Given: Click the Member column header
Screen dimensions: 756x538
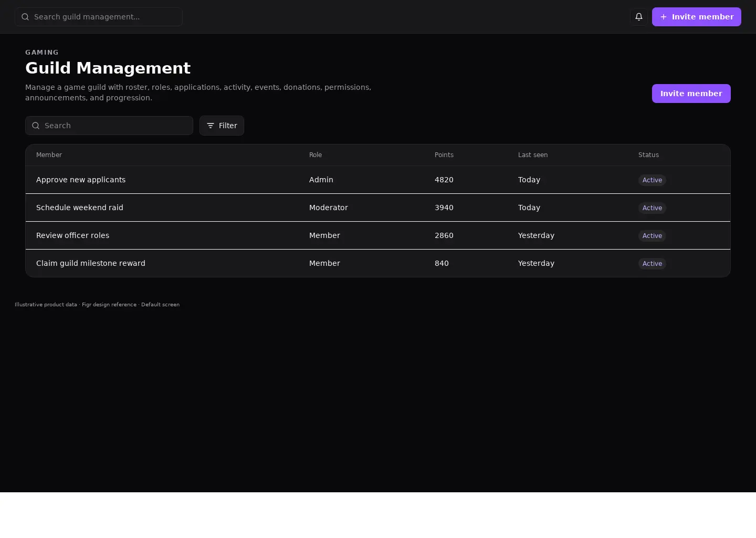Looking at the screenshot, I should coord(49,155).
